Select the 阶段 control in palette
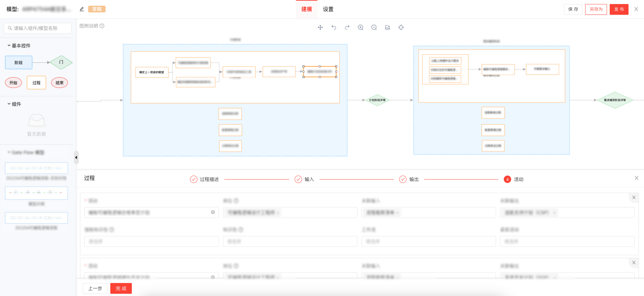Screen dimensions: 644x296 coord(18,62)
